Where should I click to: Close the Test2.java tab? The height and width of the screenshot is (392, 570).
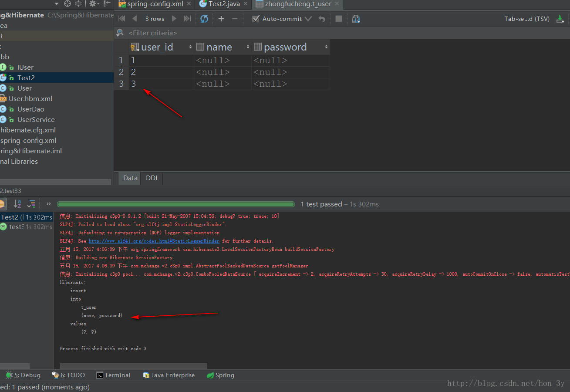pyautogui.click(x=246, y=4)
